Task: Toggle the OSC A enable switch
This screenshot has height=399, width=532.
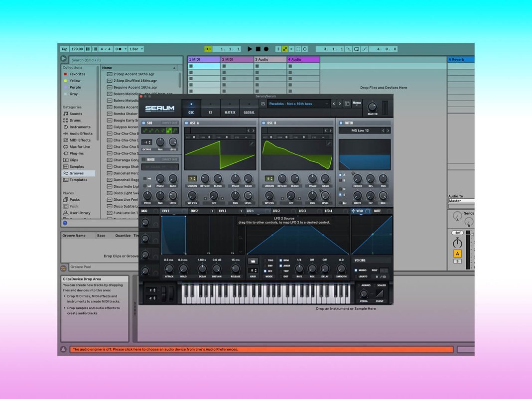Action: [187, 123]
